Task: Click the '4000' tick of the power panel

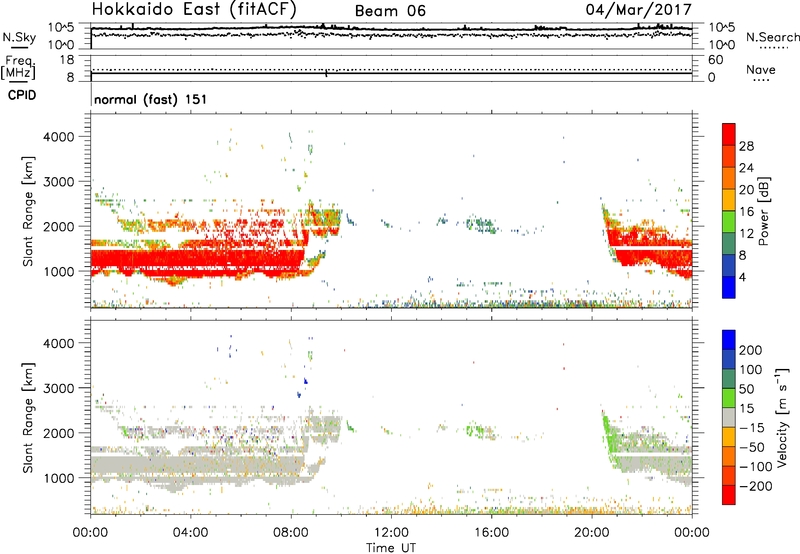Action: pos(58,137)
